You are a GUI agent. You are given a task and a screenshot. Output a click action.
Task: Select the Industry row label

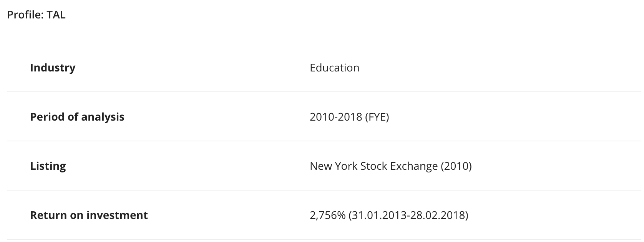(53, 68)
